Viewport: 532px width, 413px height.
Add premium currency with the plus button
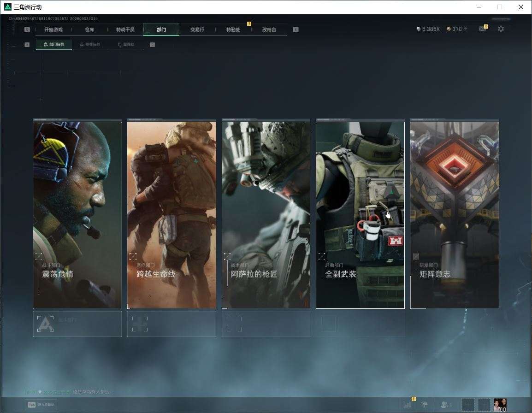point(466,29)
